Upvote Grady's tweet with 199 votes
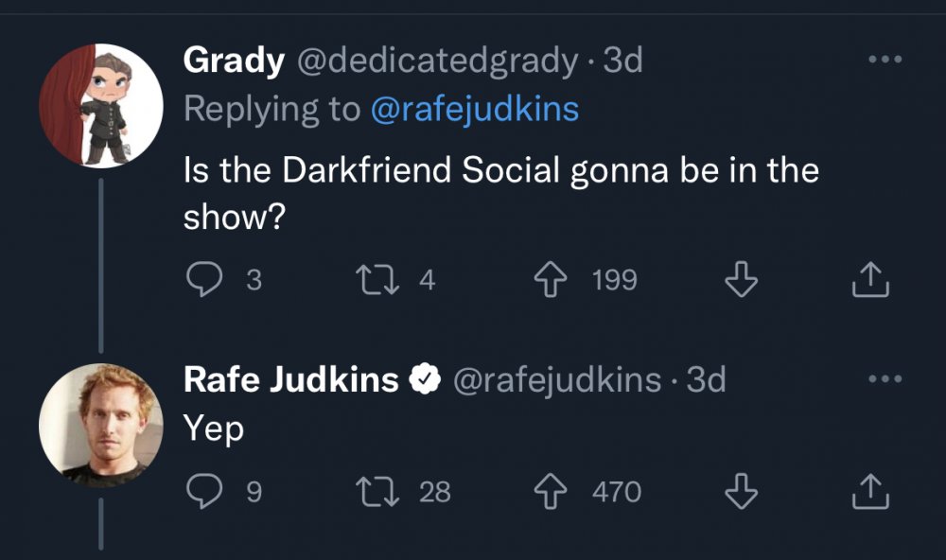The width and height of the screenshot is (946, 560). (553, 280)
